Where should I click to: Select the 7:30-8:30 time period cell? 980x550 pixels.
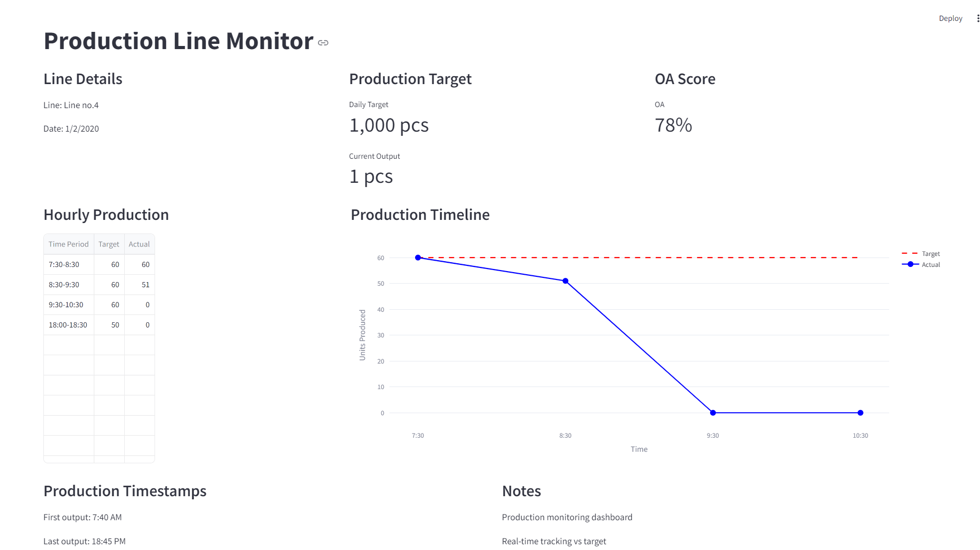point(68,264)
